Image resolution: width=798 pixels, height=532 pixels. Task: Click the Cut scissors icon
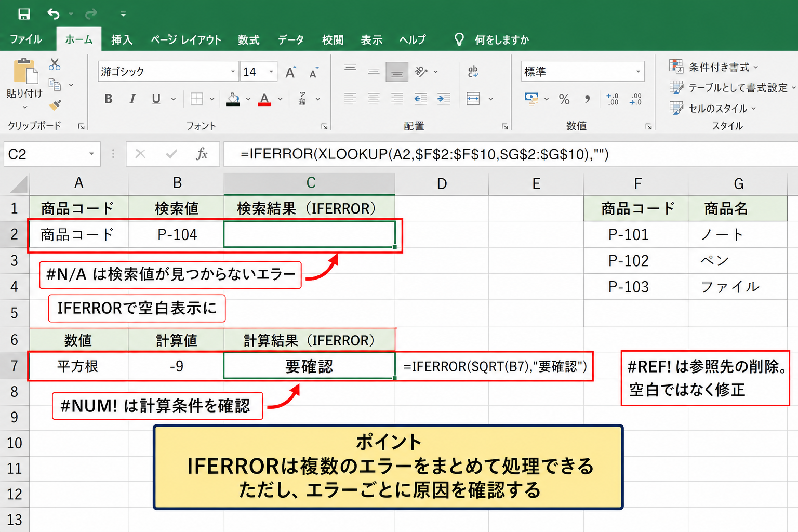[x=55, y=64]
